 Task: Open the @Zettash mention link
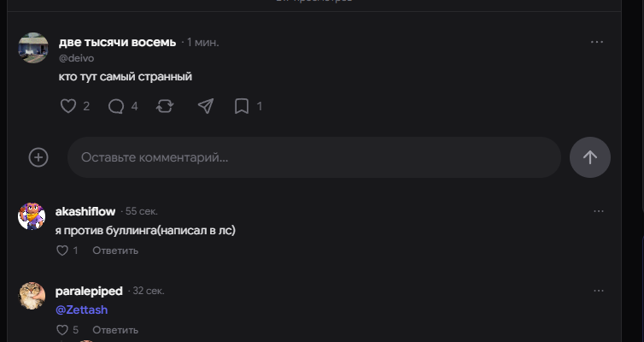coord(81,310)
